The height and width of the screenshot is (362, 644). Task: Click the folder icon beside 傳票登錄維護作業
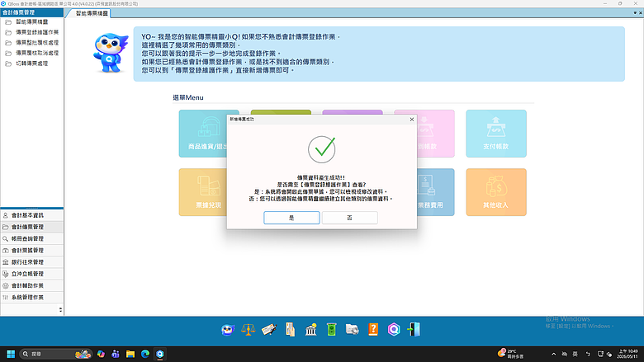pyautogui.click(x=8, y=32)
